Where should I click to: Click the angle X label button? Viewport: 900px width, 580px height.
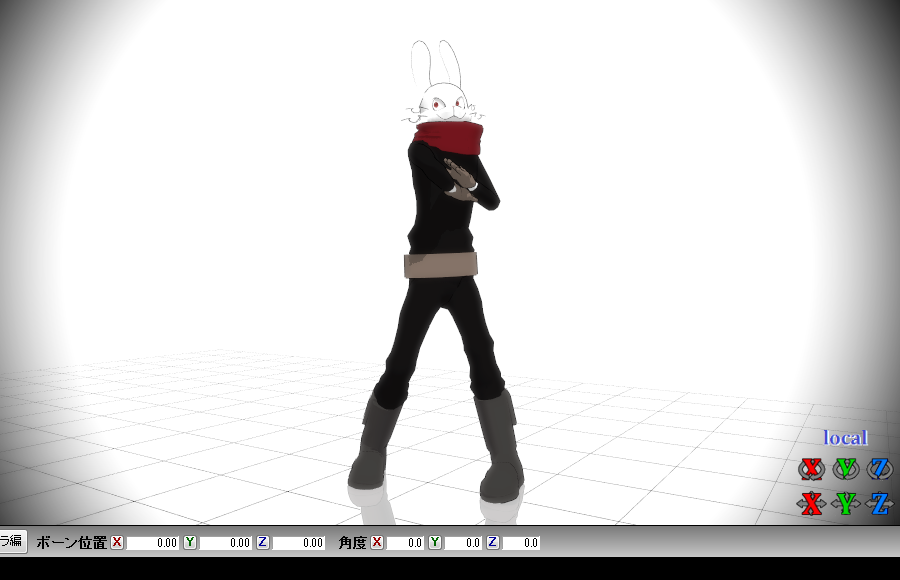[x=377, y=542]
